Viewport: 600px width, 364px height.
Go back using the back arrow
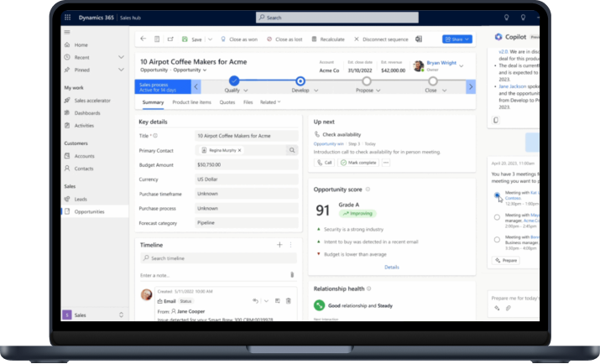click(143, 39)
